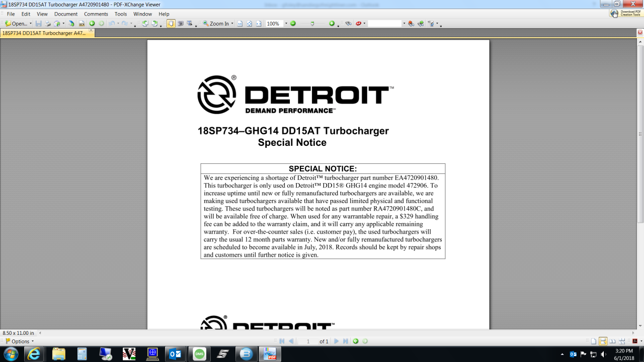Viewport: 644px width, 362px height.
Task: Toggle facing pages layout in status bar
Action: [x=612, y=341]
